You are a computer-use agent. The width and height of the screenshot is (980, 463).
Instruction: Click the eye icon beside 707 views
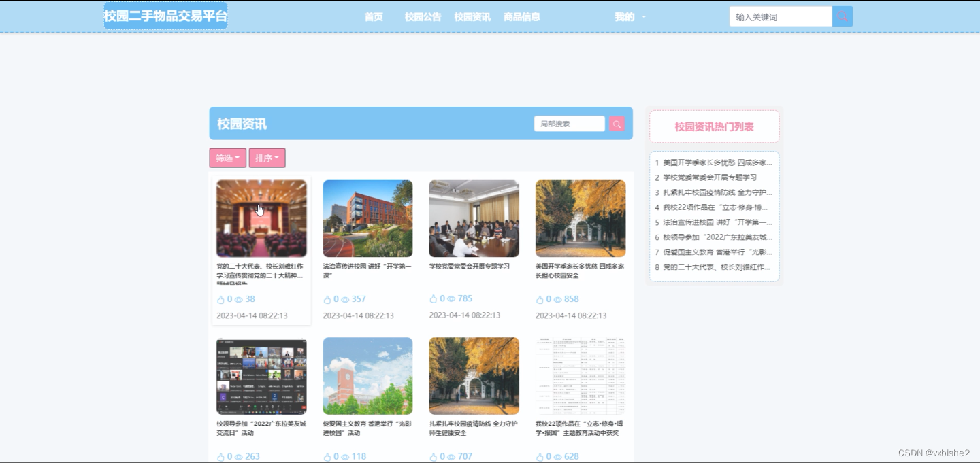pyautogui.click(x=451, y=457)
